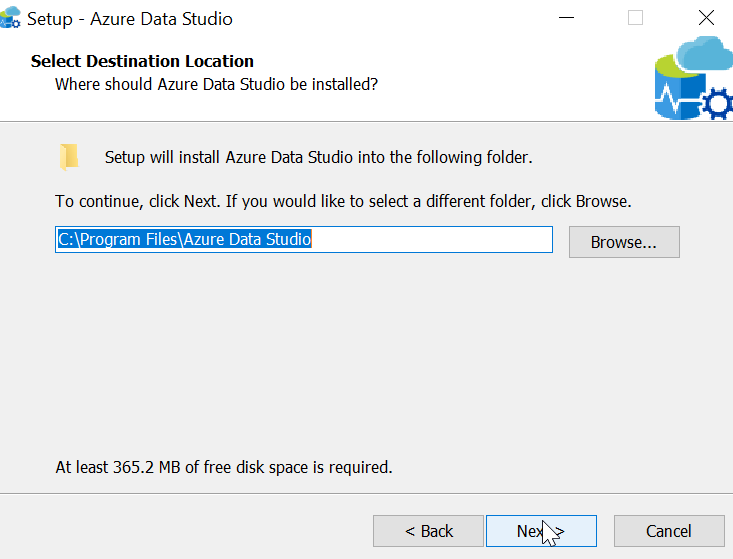This screenshot has height=559, width=733.
Task: Minimize the setup window
Action: [565, 18]
